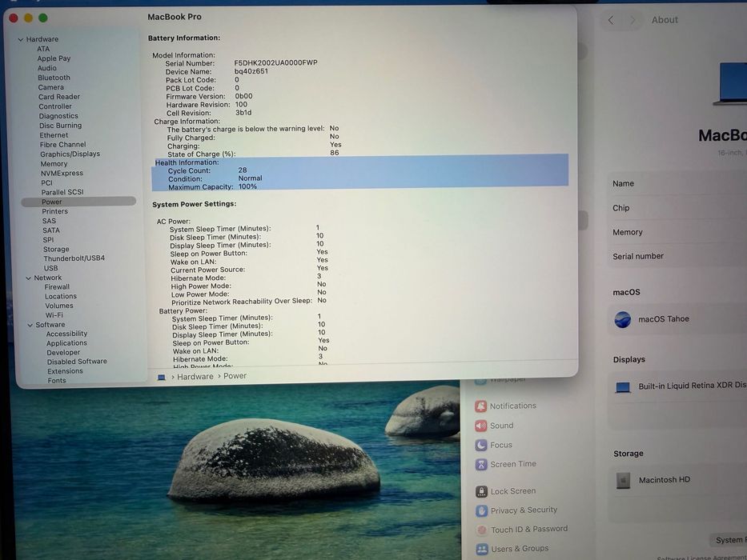Screen dimensions: 747x560
Task: Select USB in the Hardware list
Action: pyautogui.click(x=51, y=268)
